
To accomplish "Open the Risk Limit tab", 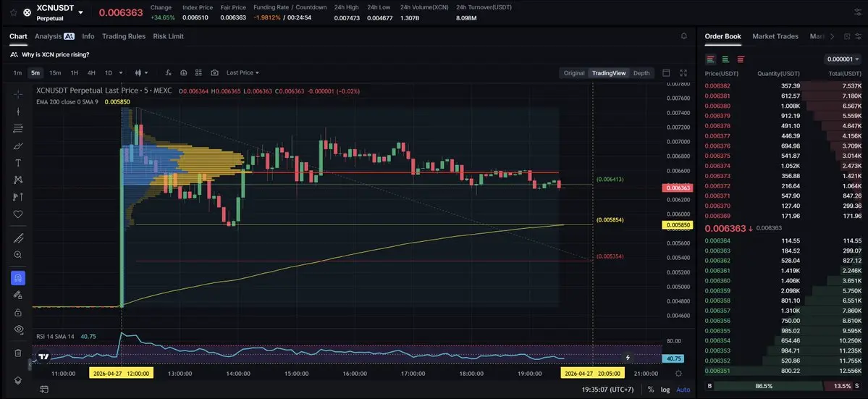I will (x=168, y=36).
